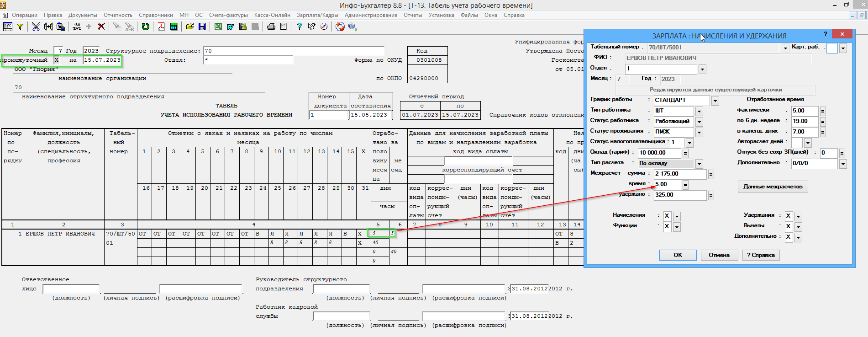Open the Документы menu
The image size is (868, 337).
click(x=83, y=15)
